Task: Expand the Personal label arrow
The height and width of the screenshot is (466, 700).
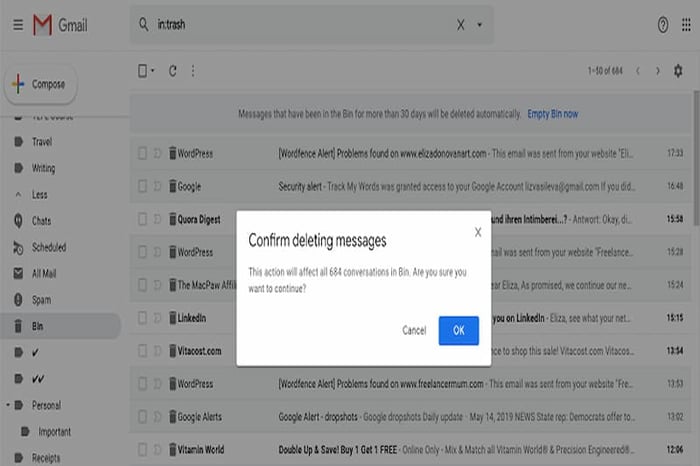Action: [x=8, y=405]
